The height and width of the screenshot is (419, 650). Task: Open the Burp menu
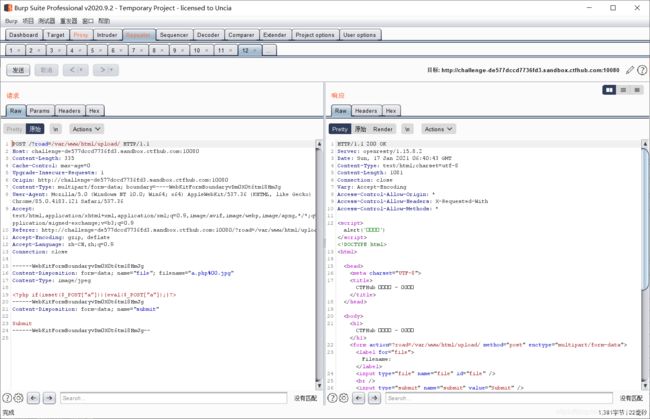(11, 21)
